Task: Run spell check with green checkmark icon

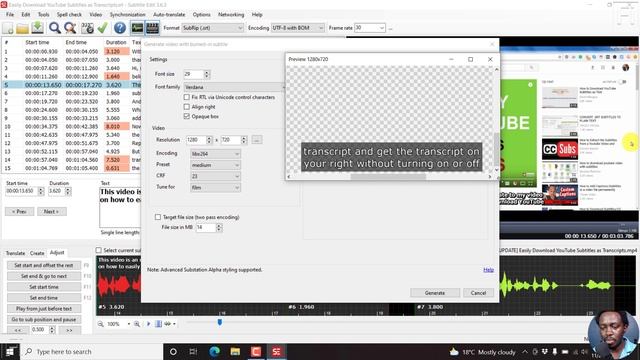Action: click(102, 28)
